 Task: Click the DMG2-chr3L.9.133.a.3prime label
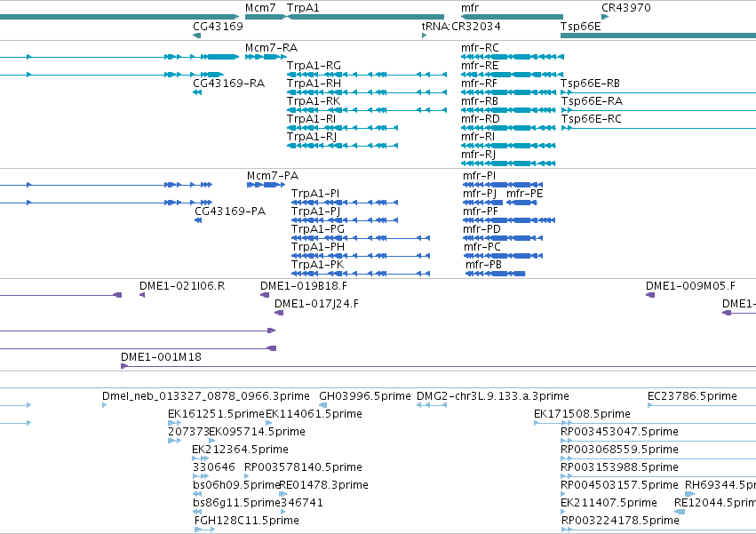[493, 396]
